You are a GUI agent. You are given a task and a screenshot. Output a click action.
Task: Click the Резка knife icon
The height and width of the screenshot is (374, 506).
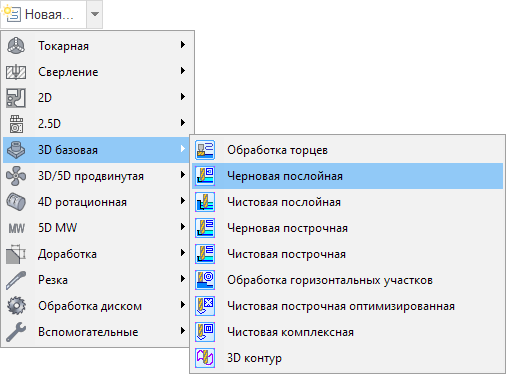(x=16, y=280)
